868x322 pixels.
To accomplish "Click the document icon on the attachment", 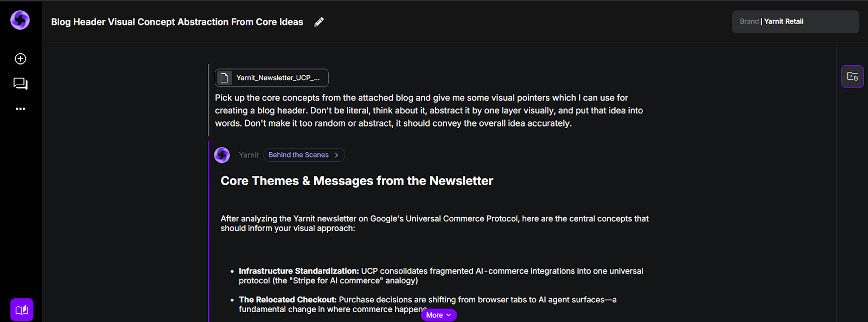I will click(225, 78).
